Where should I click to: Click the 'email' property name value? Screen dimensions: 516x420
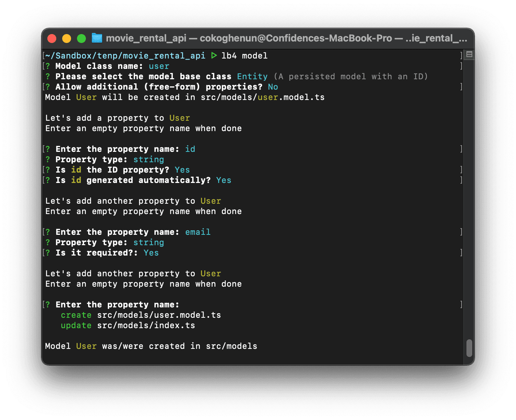click(198, 232)
